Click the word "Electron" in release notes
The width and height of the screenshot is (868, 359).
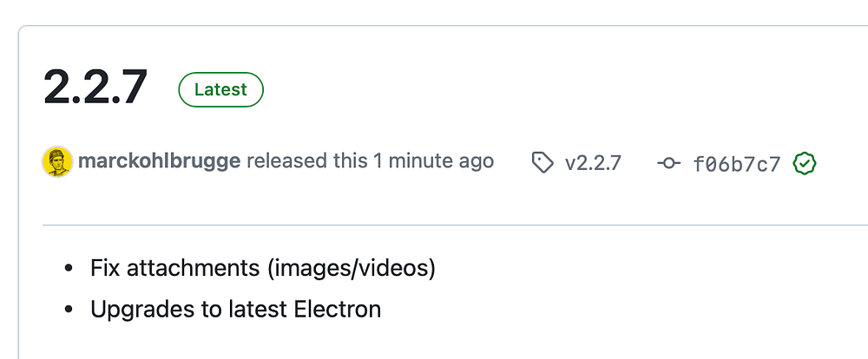tap(341, 309)
